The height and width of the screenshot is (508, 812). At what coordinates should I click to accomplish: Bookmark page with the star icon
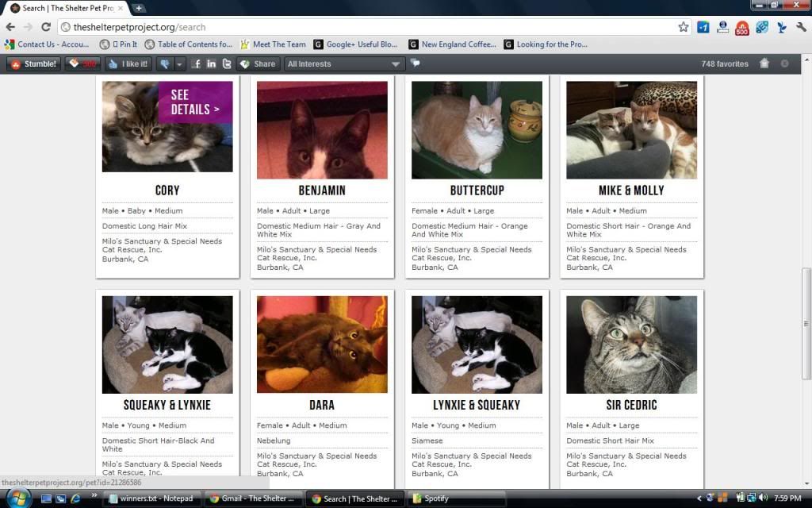(x=683, y=27)
